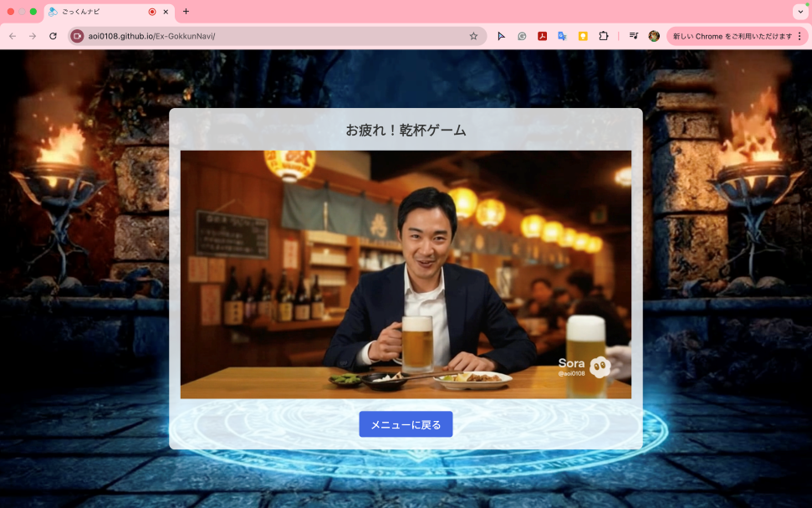
Task: Bookmark this page with the star icon
Action: tap(473, 36)
